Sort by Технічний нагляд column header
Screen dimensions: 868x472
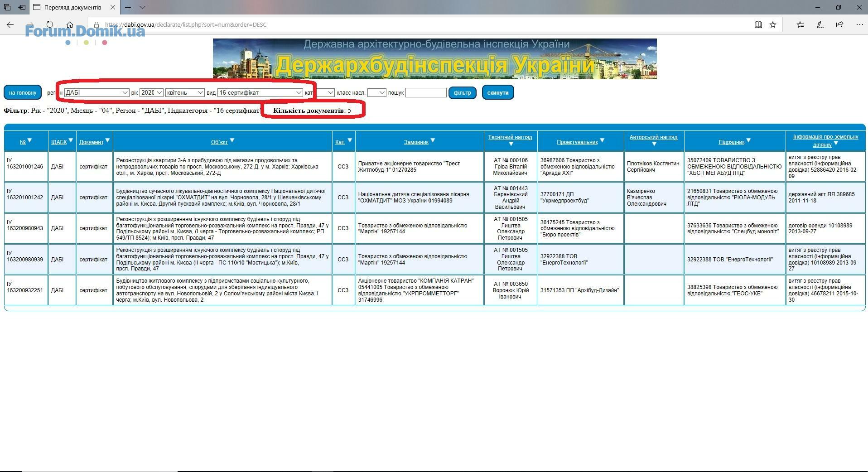[510, 137]
